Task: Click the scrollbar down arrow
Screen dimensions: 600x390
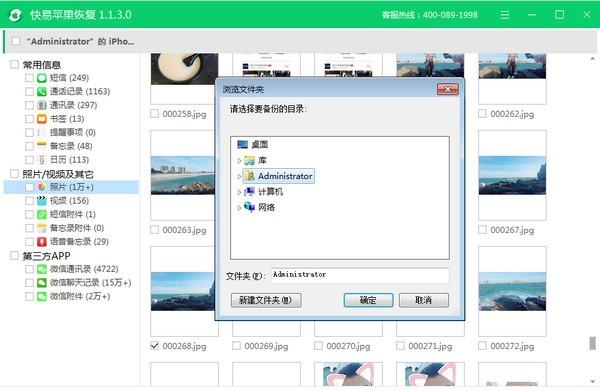Action: click(x=592, y=382)
